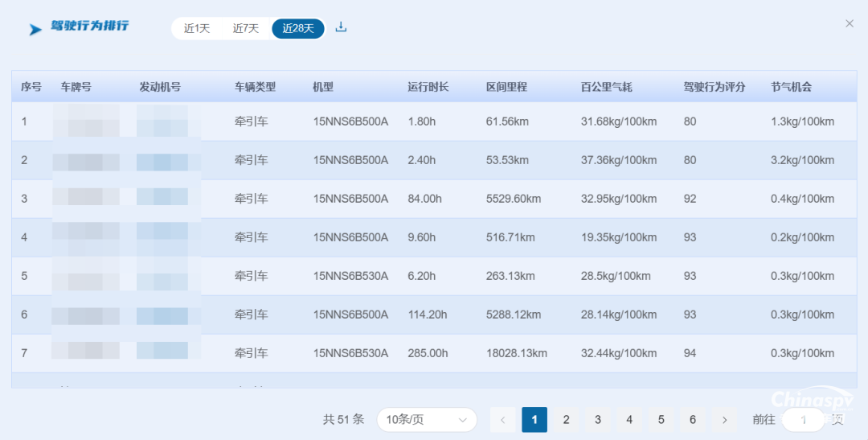This screenshot has width=868, height=440.
Task: Click the 驾驶行为评分 column header
Action: (714, 87)
